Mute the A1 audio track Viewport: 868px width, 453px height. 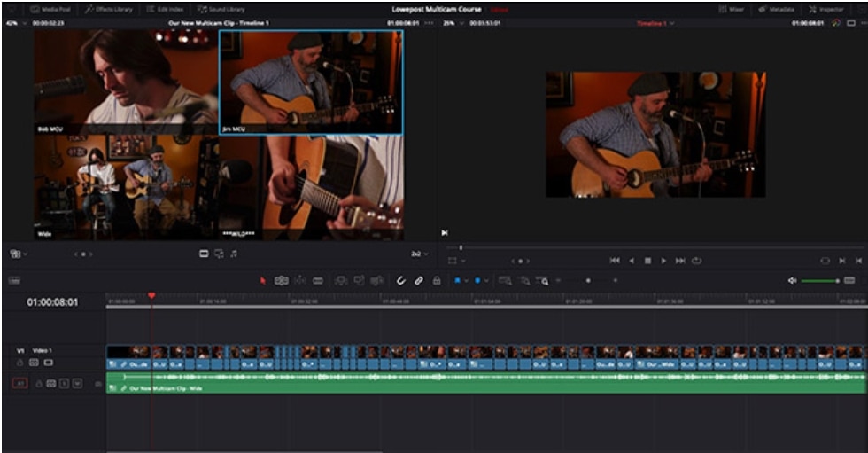coord(77,383)
